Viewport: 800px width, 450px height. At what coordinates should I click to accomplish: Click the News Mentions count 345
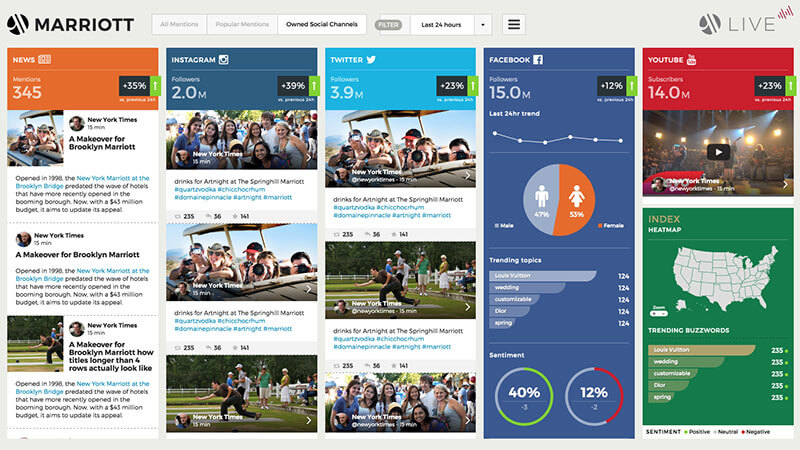(27, 92)
